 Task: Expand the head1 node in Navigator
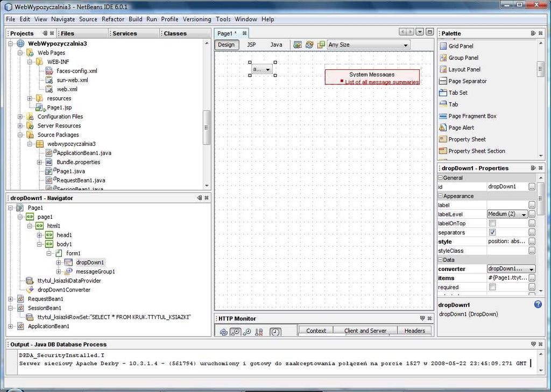39,235
